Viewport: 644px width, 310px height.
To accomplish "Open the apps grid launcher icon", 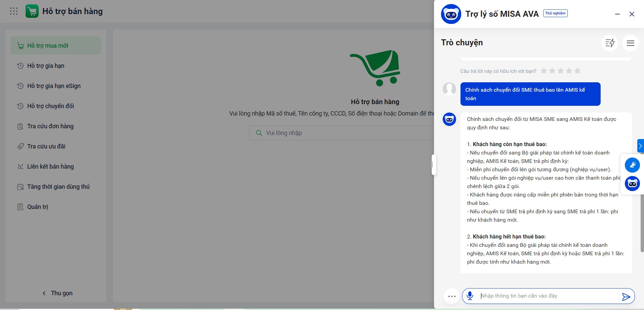I will pos(14,11).
